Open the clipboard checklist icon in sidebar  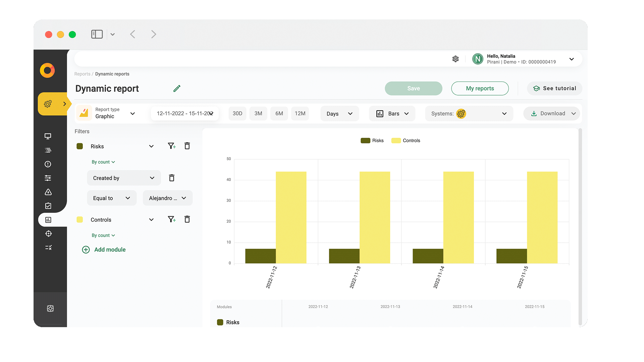click(x=48, y=205)
